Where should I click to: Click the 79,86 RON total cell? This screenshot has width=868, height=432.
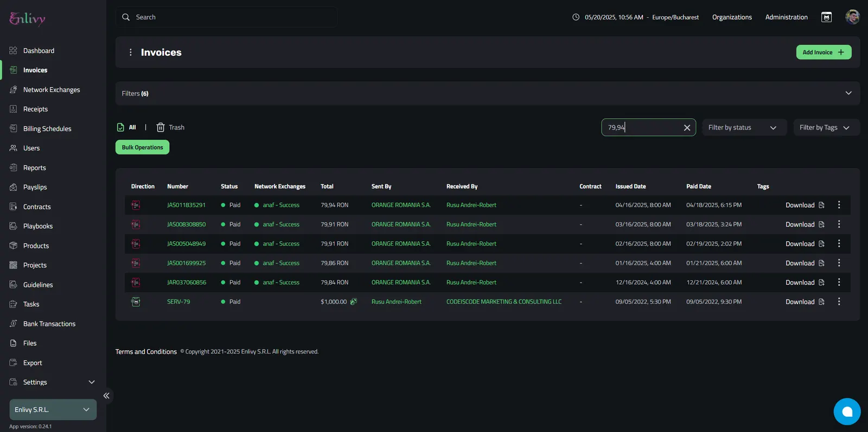tap(334, 263)
